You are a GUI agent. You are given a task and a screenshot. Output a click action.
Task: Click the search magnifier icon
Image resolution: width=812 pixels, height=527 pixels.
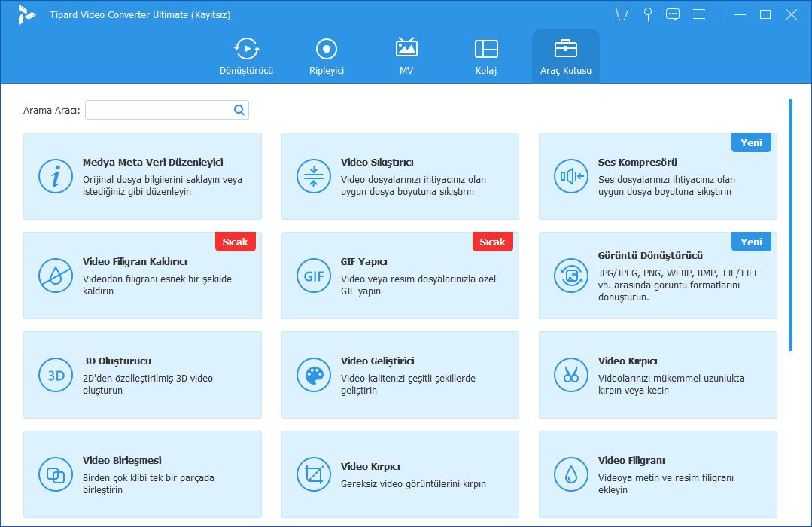point(239,110)
